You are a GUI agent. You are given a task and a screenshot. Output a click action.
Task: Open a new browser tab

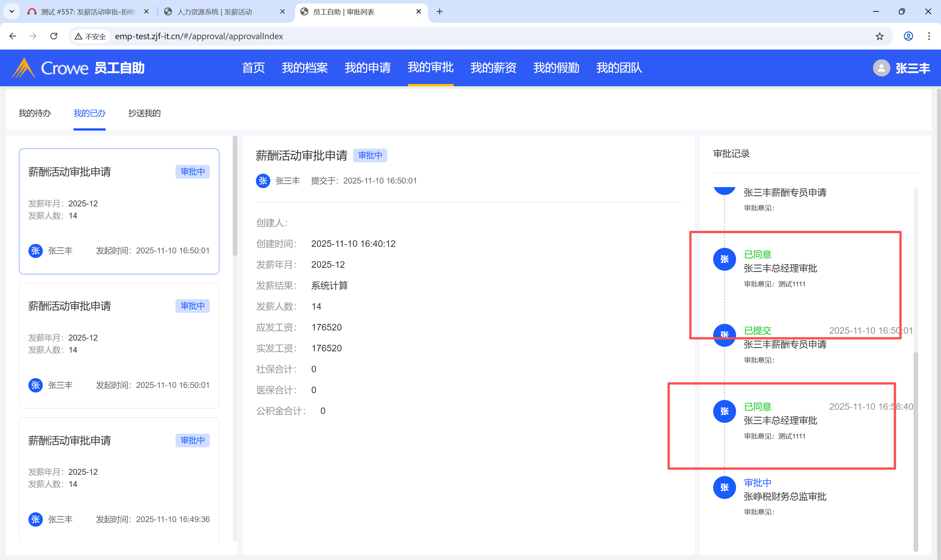click(x=440, y=12)
